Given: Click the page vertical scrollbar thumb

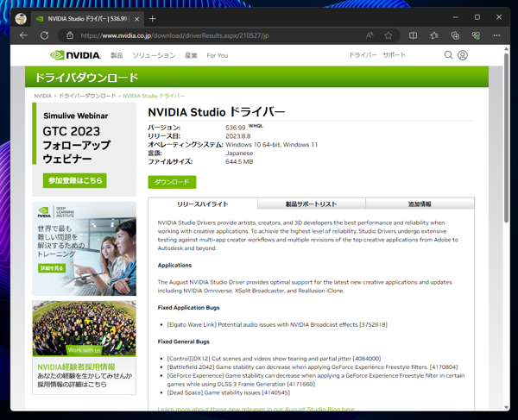Looking at the screenshot, I should (x=506, y=138).
